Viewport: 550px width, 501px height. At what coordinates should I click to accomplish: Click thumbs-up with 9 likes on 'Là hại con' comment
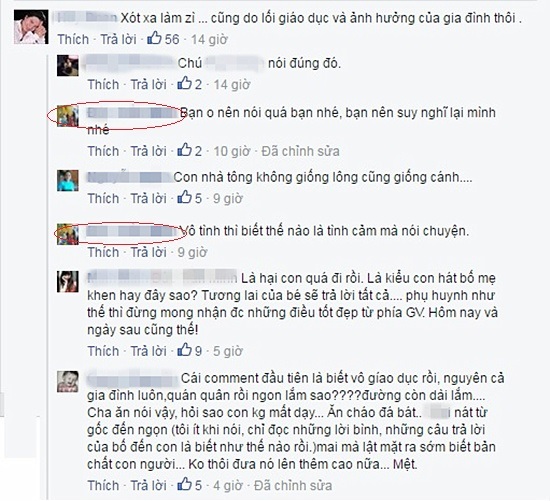coord(184,350)
